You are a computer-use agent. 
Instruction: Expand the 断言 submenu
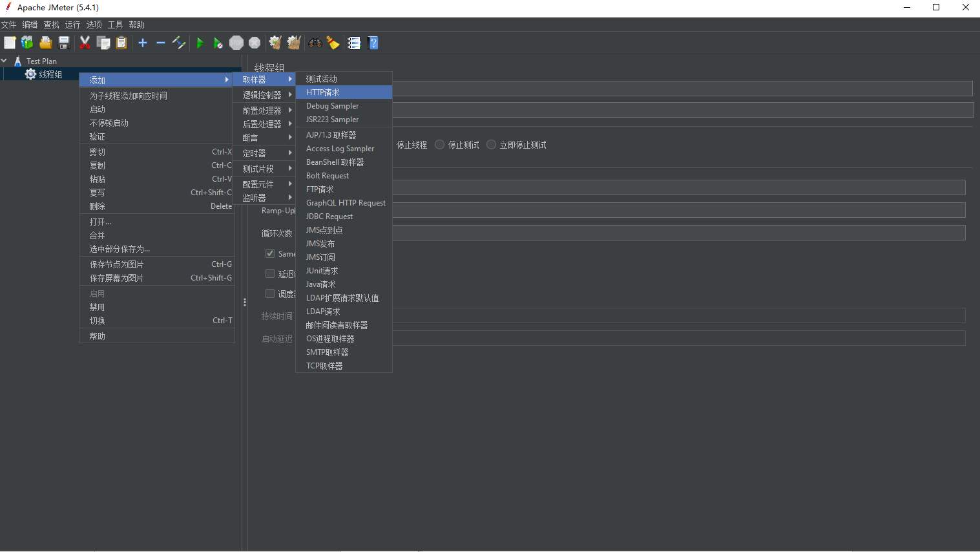pos(264,138)
